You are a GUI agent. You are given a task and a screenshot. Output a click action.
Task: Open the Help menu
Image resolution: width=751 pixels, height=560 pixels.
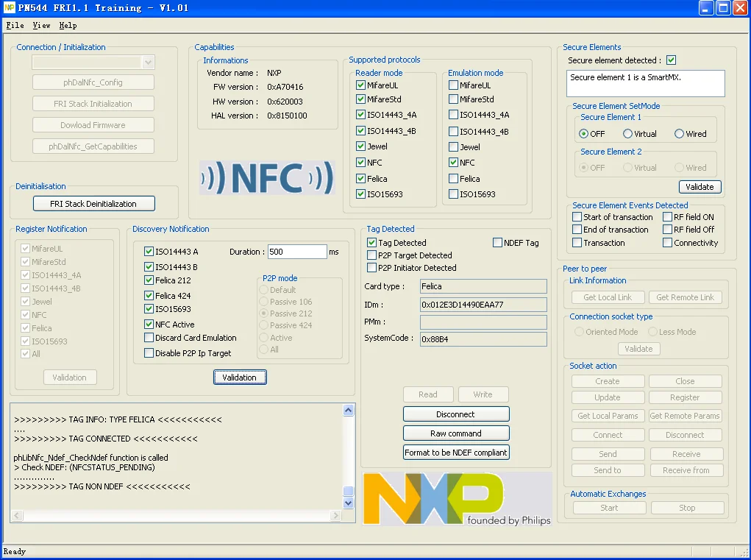(x=68, y=26)
